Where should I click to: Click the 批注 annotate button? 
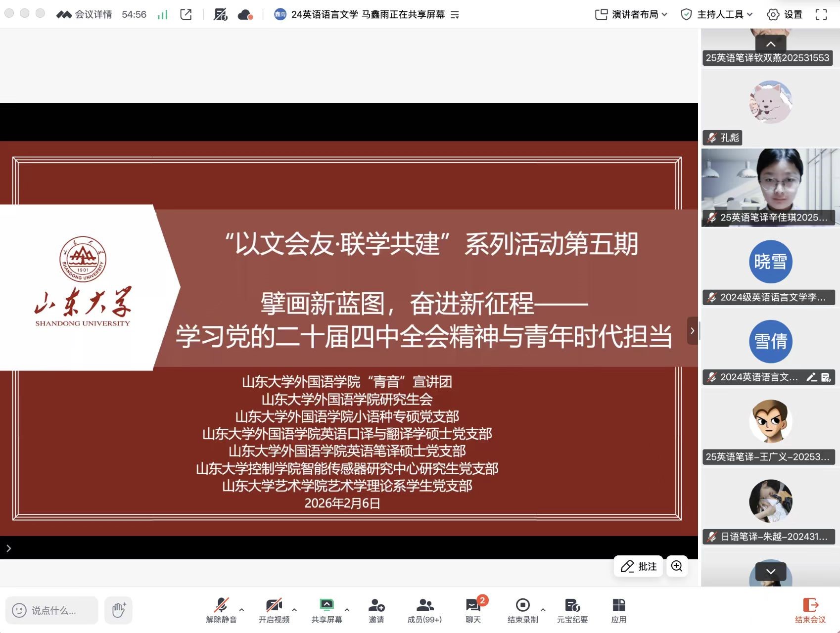(638, 566)
